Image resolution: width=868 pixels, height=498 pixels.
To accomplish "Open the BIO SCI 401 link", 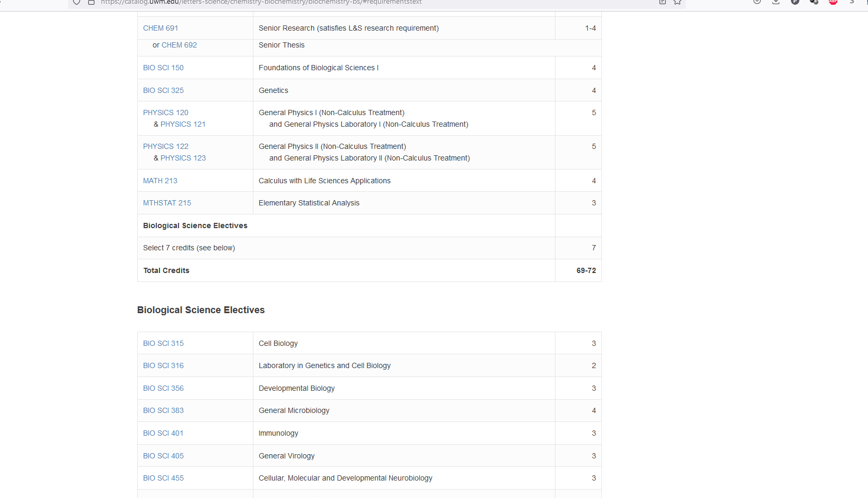I will pyautogui.click(x=163, y=433).
